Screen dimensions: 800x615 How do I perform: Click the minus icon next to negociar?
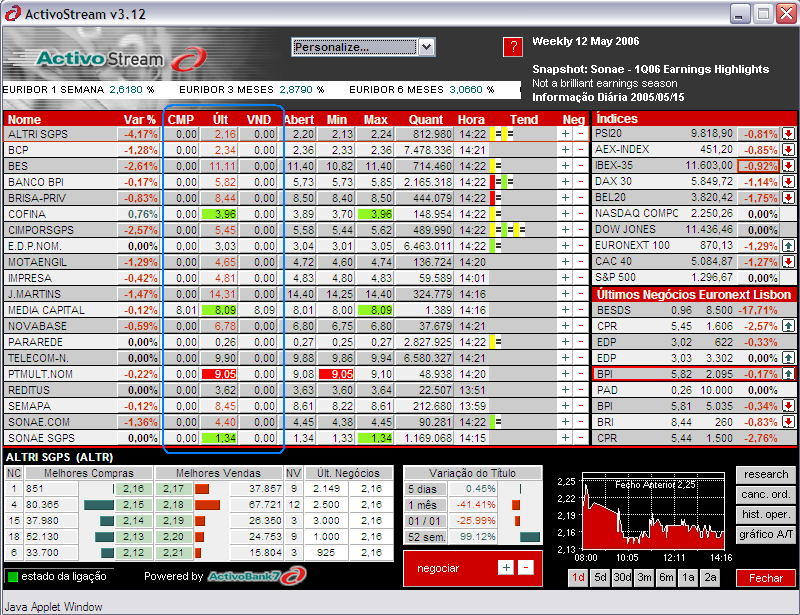(x=526, y=567)
